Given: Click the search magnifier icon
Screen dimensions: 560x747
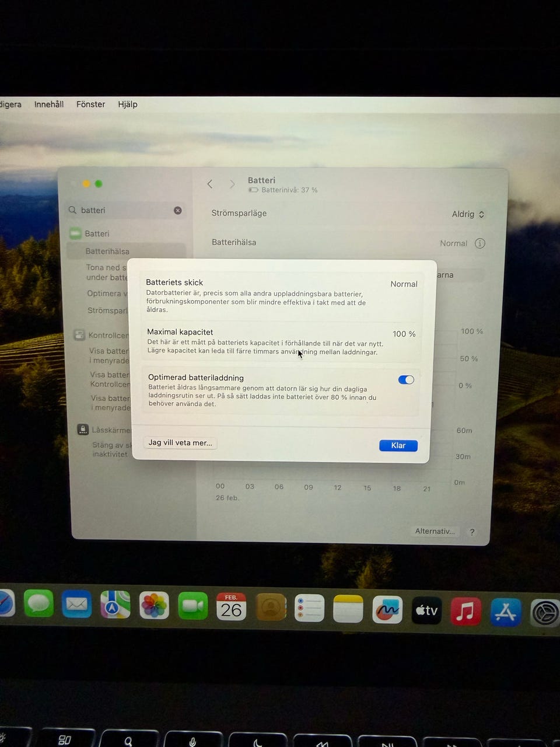Looking at the screenshot, I should coord(73,210).
